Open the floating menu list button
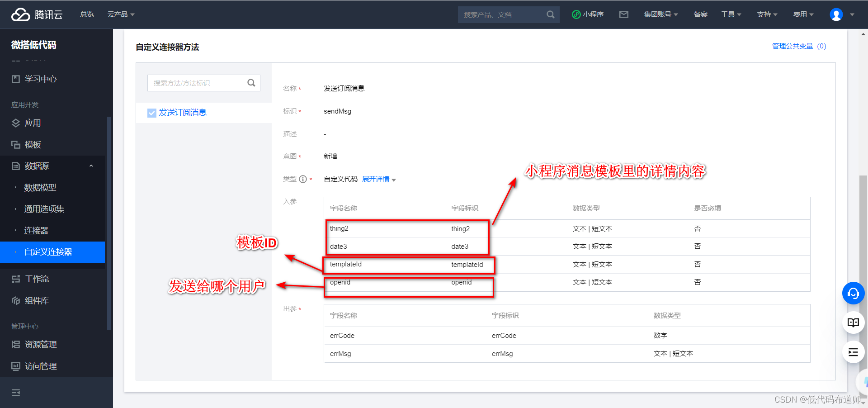The image size is (868, 408). point(853,352)
